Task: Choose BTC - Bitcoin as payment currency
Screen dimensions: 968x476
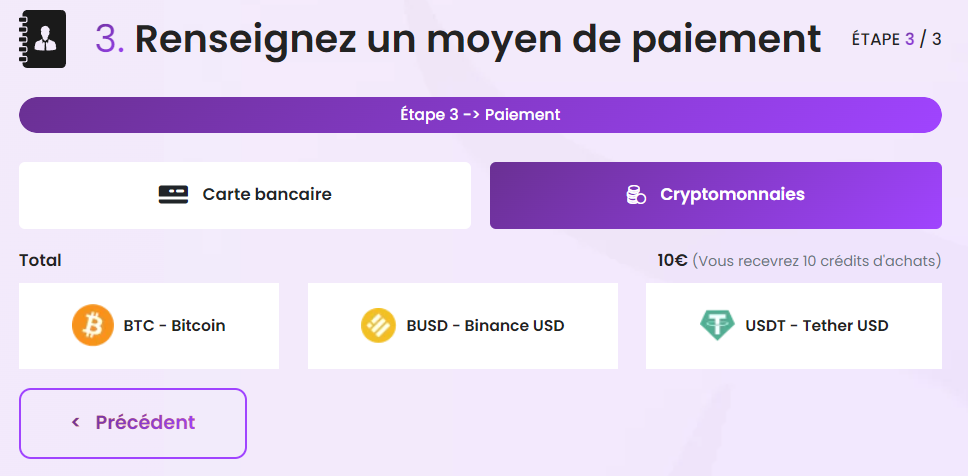Action: click(149, 326)
